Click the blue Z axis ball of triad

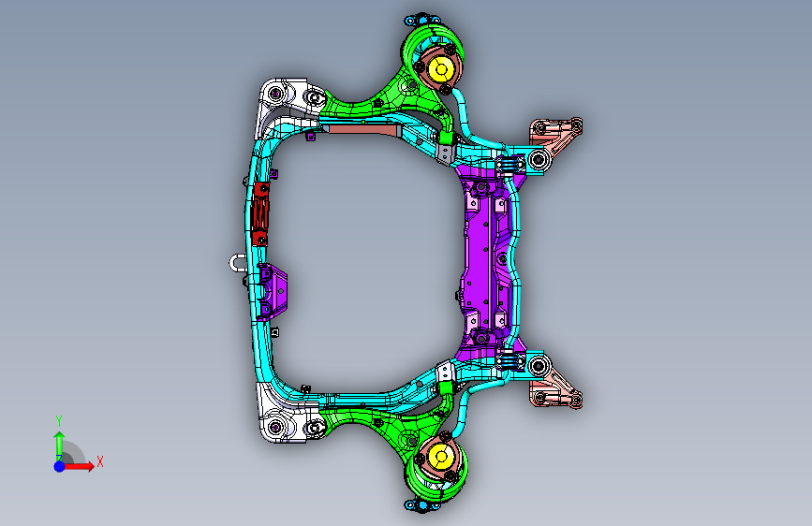[60, 466]
